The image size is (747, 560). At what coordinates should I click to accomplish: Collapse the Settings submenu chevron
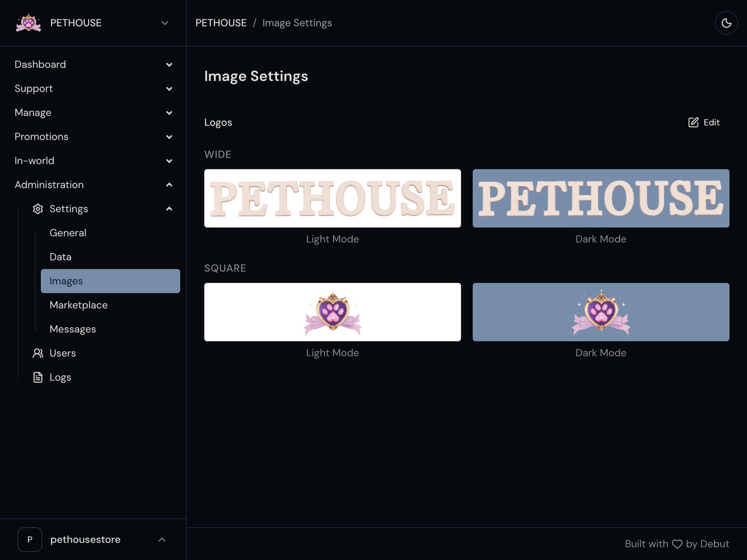pos(169,209)
